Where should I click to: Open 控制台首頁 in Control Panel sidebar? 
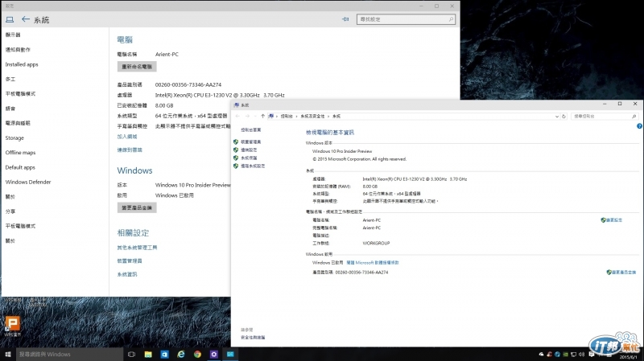click(x=251, y=130)
